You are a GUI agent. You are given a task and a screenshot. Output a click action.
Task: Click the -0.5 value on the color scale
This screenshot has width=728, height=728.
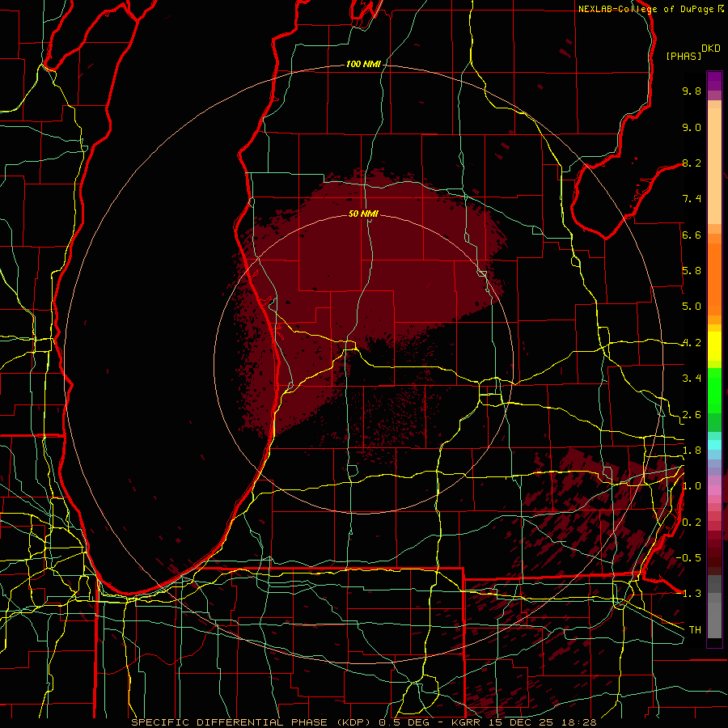tap(688, 558)
